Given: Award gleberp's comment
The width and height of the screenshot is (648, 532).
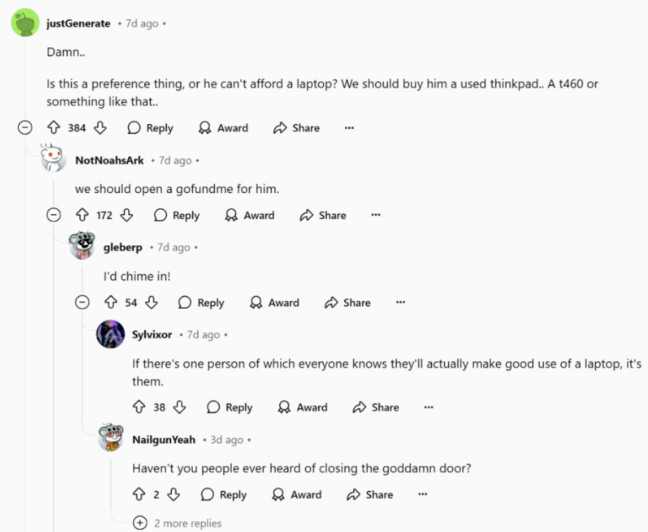Looking at the screenshot, I should click(274, 303).
